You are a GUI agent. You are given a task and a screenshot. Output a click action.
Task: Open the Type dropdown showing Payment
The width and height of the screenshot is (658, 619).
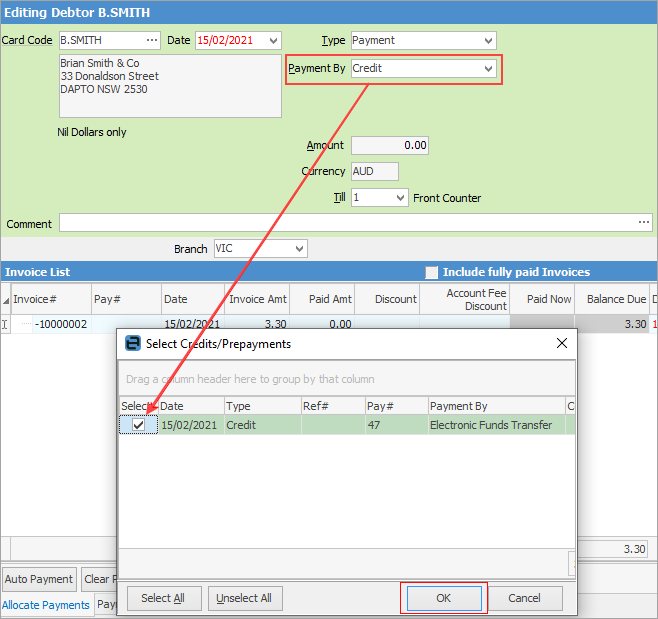point(488,41)
